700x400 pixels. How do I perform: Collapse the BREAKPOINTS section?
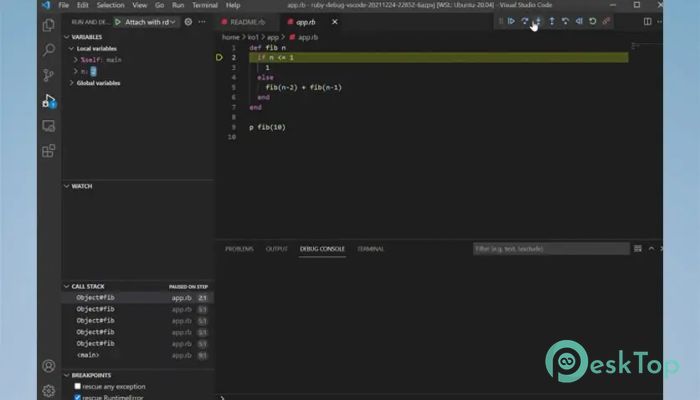pyautogui.click(x=67, y=375)
